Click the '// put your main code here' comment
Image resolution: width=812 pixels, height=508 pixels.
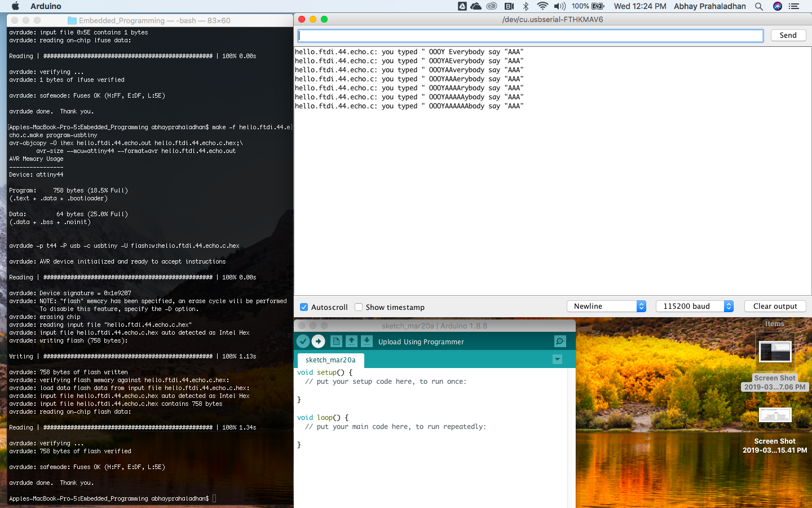point(395,427)
